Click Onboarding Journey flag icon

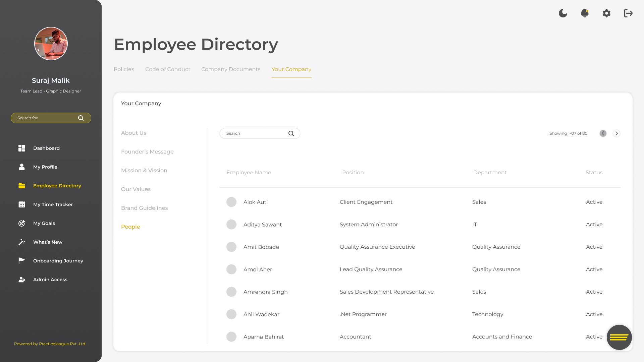coord(22,261)
